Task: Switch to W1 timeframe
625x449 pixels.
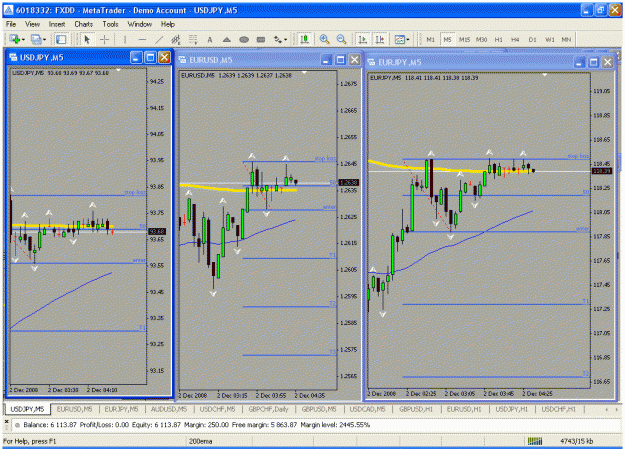Action: click(x=550, y=39)
